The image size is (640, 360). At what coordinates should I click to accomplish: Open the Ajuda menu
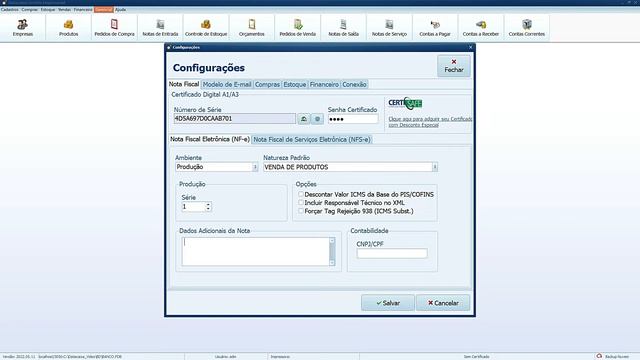point(120,9)
